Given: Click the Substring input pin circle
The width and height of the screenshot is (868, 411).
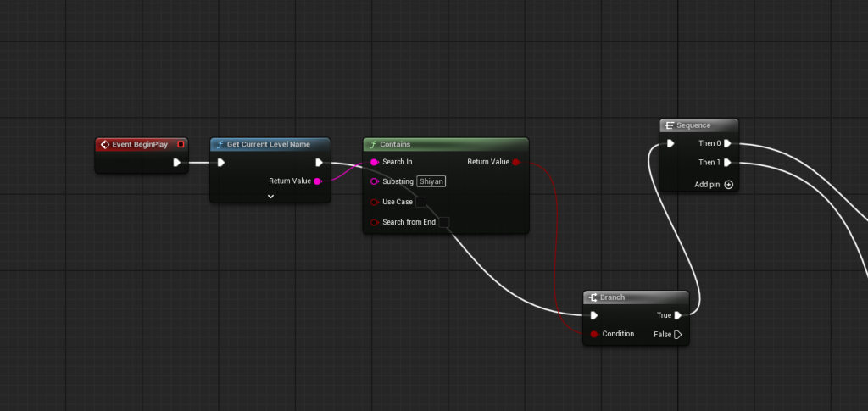Looking at the screenshot, I should [374, 181].
